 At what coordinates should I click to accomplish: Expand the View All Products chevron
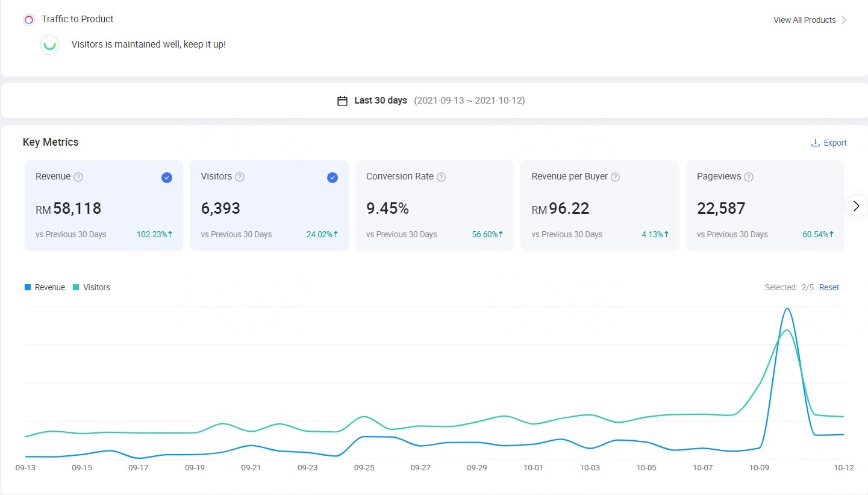[x=844, y=20]
